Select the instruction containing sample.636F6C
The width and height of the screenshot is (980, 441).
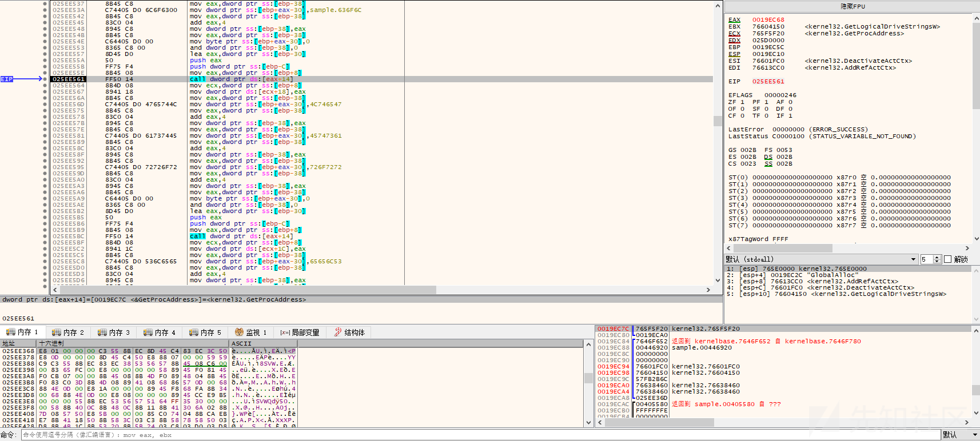tap(276, 10)
